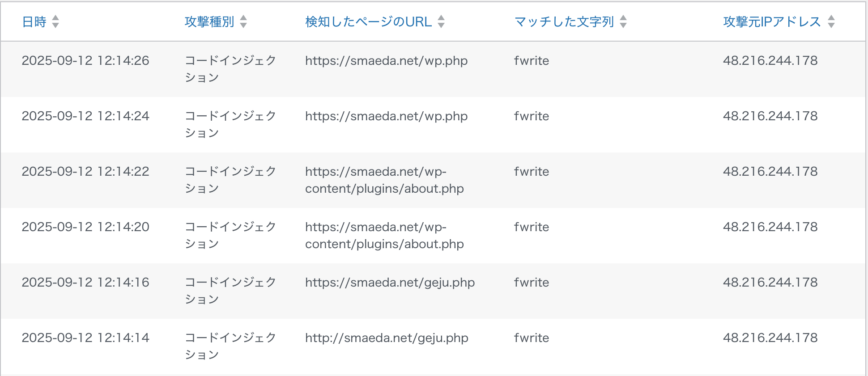The image size is (868, 376).
Task: Select the wp-content/plugins/about.php URL at 12:14:22
Action: click(x=385, y=180)
